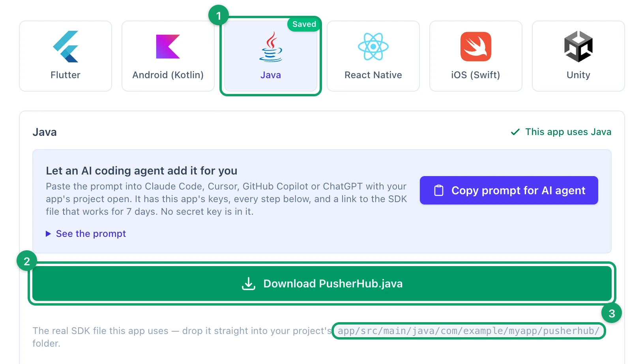Image resolution: width=644 pixels, height=364 pixels.
Task: Expand the See the prompt disclosure
Action: coord(86,234)
